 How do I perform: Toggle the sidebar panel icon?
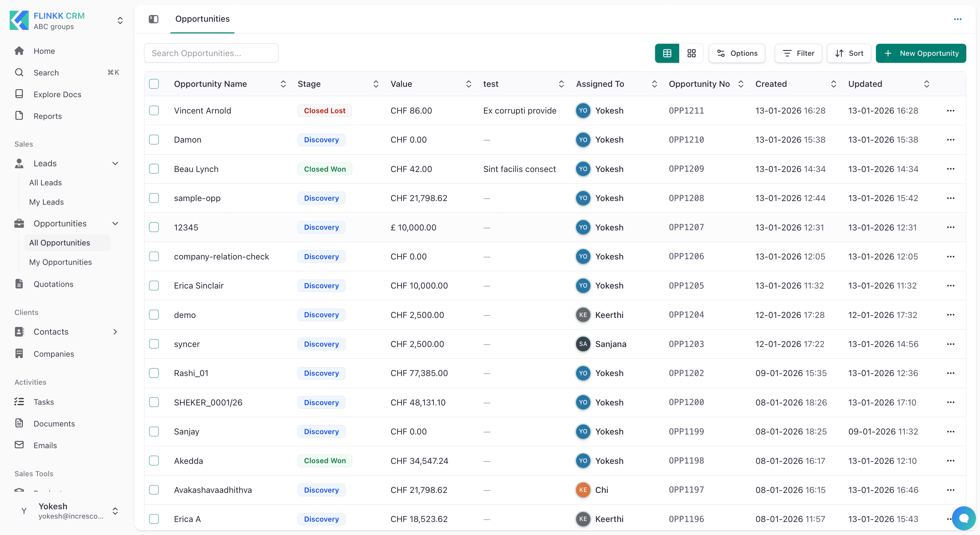(x=153, y=19)
